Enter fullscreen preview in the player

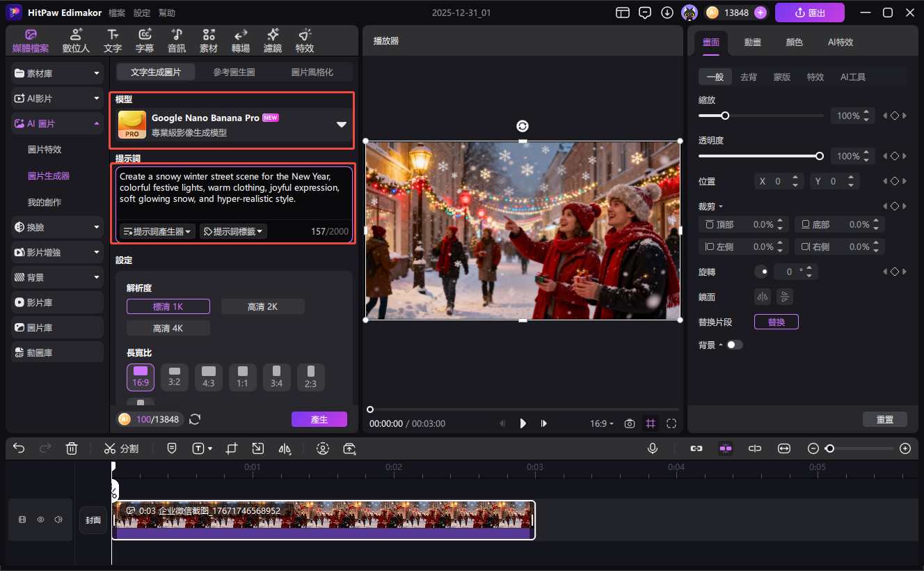[671, 423]
